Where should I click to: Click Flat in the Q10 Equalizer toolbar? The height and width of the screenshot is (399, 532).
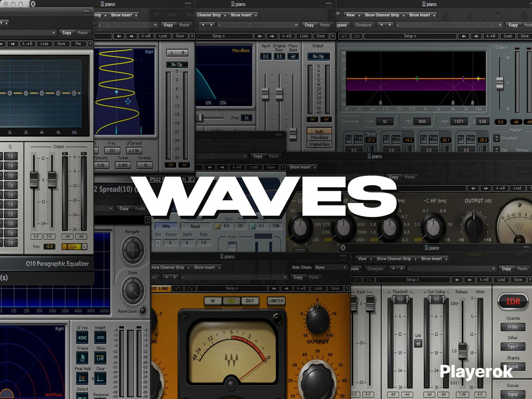78,44
